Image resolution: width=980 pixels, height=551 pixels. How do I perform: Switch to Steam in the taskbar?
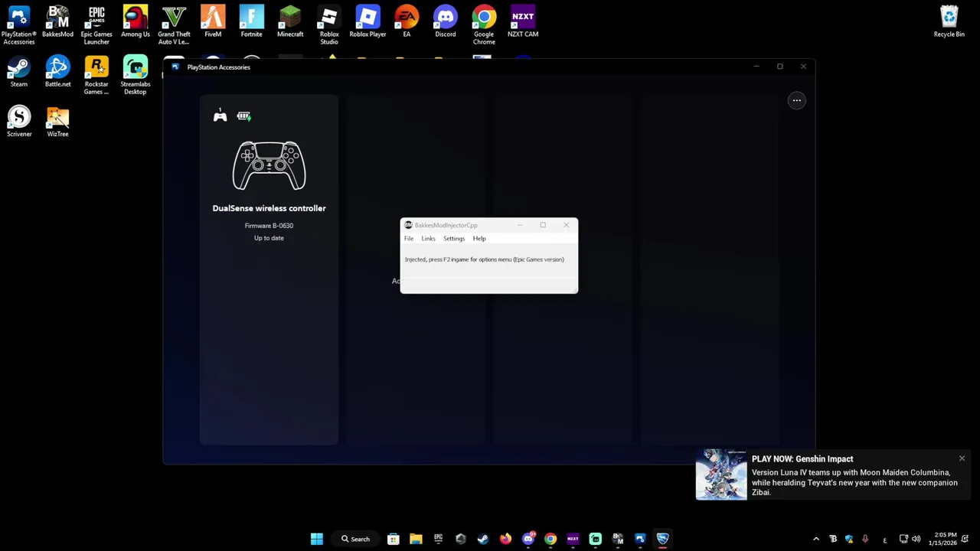tap(483, 539)
